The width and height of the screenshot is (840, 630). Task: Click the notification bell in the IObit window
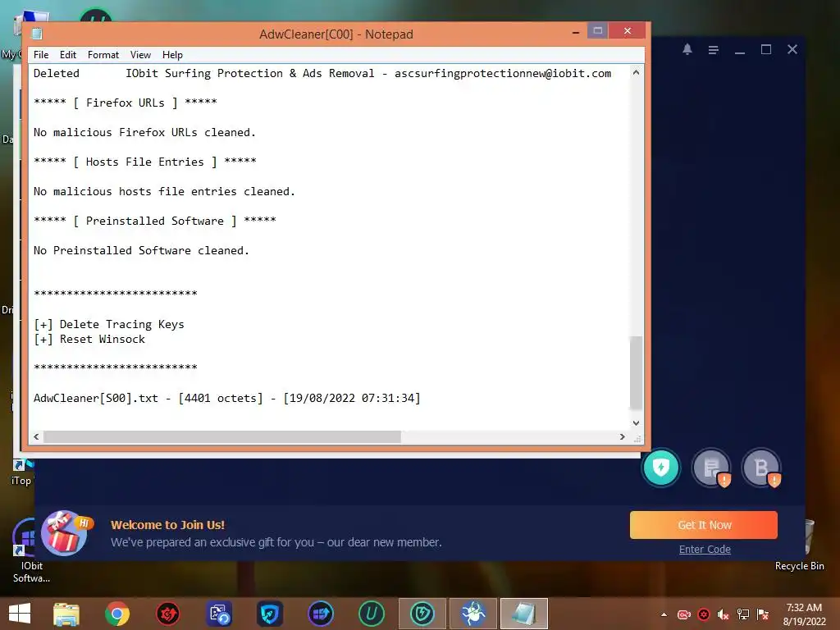point(687,49)
